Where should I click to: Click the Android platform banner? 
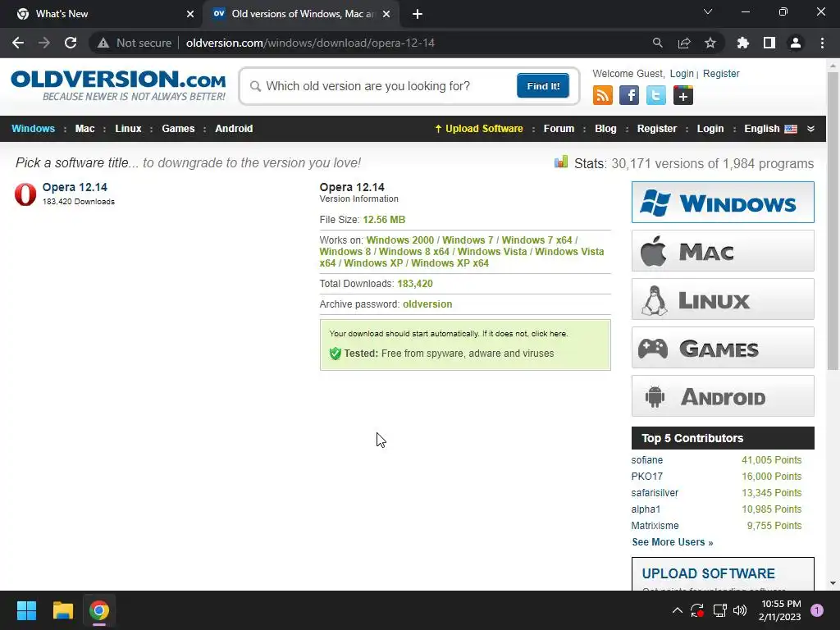(x=723, y=396)
